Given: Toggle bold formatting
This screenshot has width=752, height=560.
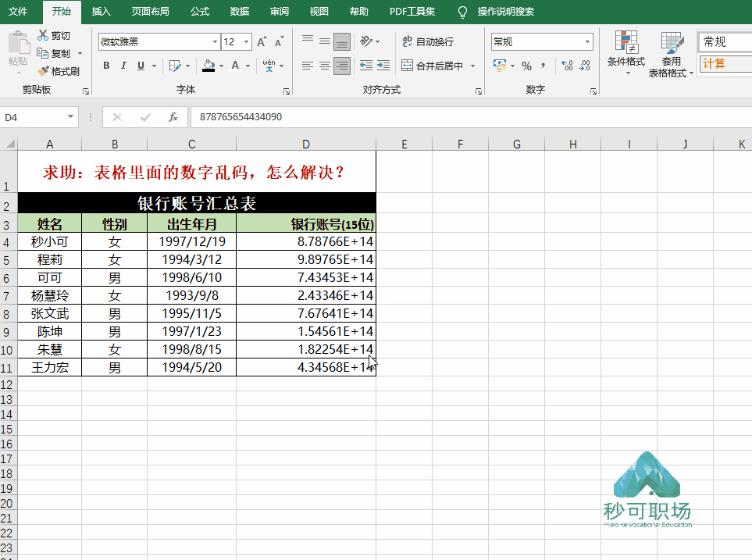Looking at the screenshot, I should 106,66.
